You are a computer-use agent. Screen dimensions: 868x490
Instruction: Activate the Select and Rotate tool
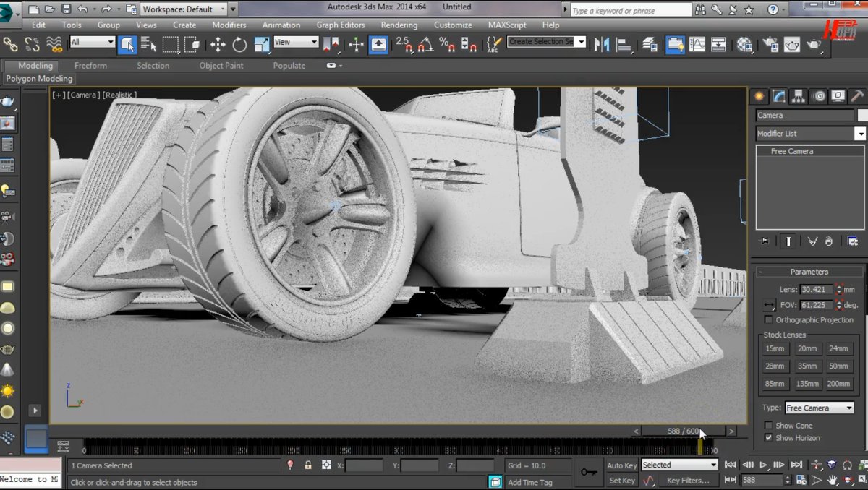pyautogui.click(x=239, y=45)
